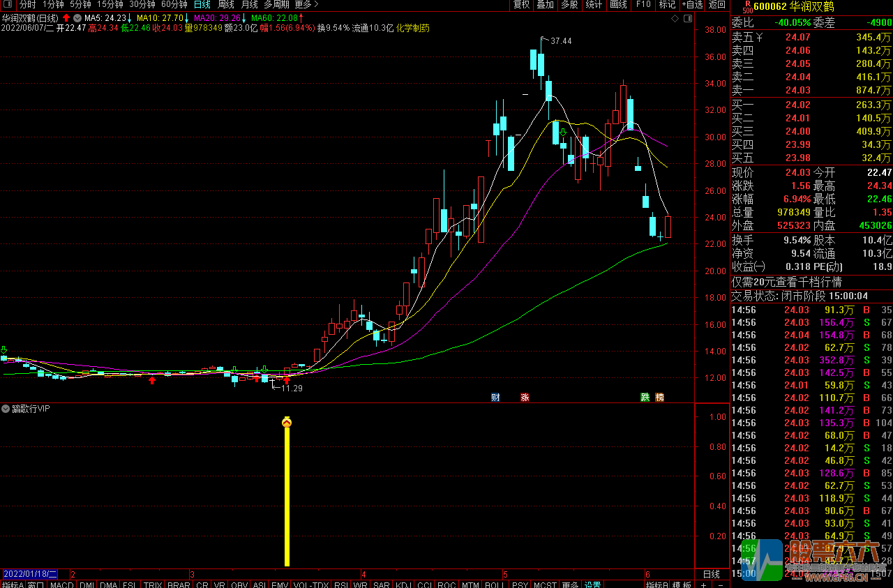Click the 多股 multi-stock button
This screenshot has width=893, height=588.
pos(569,4)
